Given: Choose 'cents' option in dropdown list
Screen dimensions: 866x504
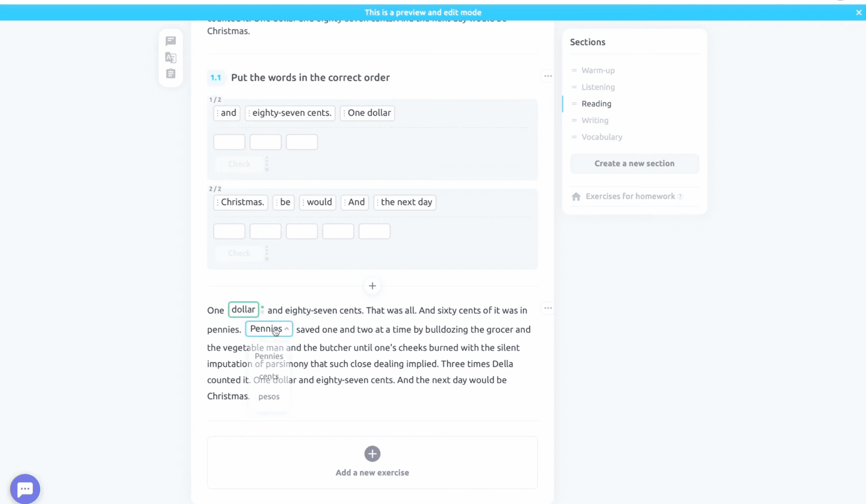Looking at the screenshot, I should coord(269,376).
